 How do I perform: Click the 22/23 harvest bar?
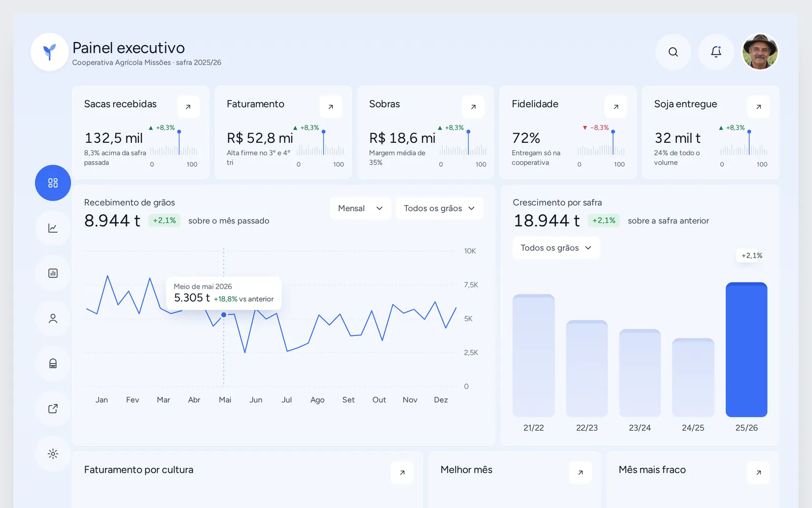tap(587, 368)
